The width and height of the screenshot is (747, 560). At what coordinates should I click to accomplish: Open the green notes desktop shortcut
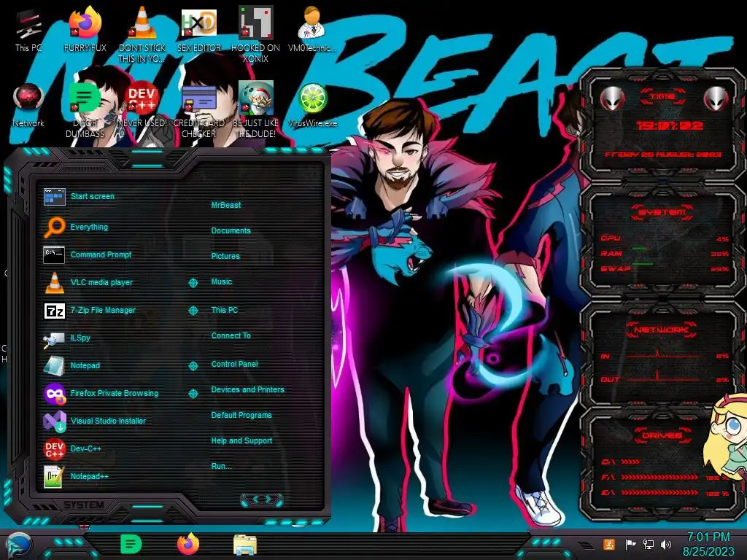tap(85, 111)
